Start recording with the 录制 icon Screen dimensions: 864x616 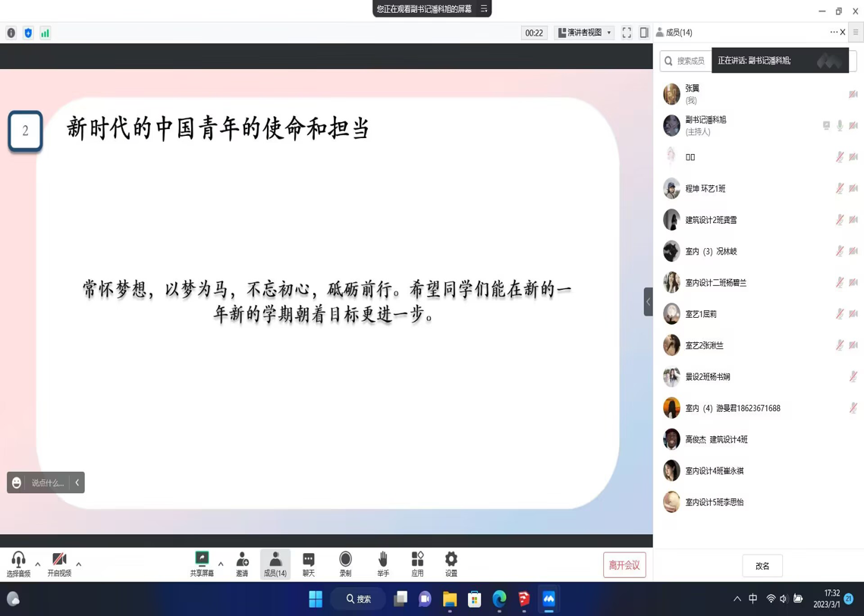point(345,564)
